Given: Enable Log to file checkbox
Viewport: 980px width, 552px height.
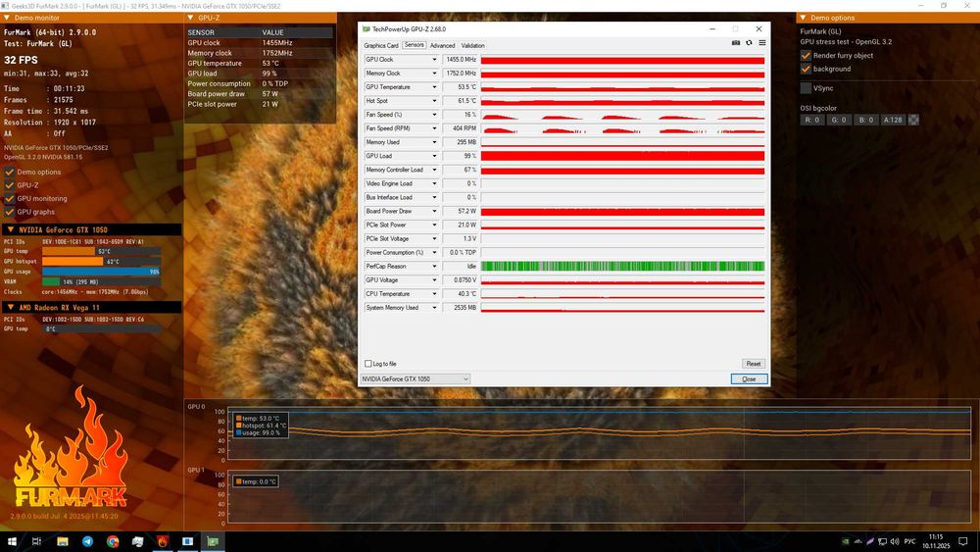Looking at the screenshot, I should pyautogui.click(x=368, y=364).
